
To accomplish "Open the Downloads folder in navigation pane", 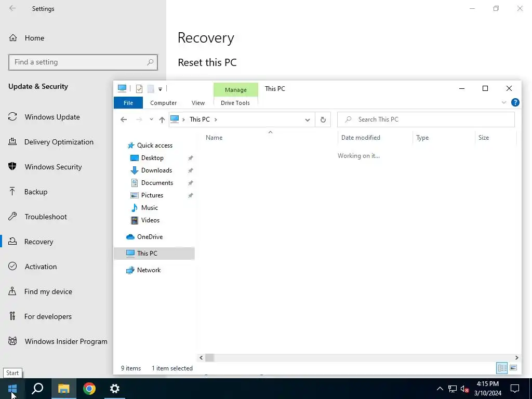I will 156,170.
